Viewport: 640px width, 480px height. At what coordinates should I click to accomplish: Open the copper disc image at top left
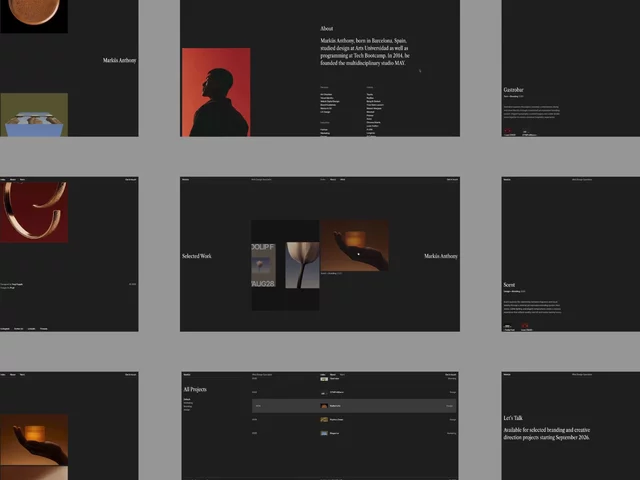34,16
